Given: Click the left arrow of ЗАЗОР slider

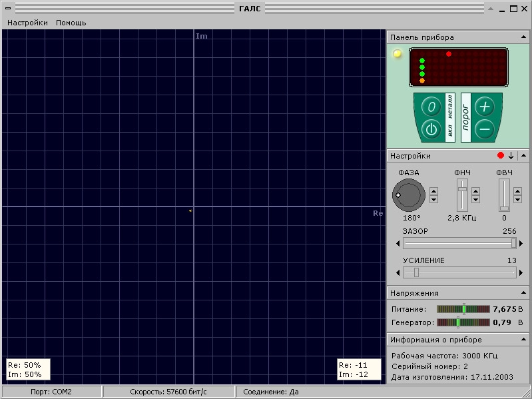Looking at the screenshot, I should (x=398, y=244).
